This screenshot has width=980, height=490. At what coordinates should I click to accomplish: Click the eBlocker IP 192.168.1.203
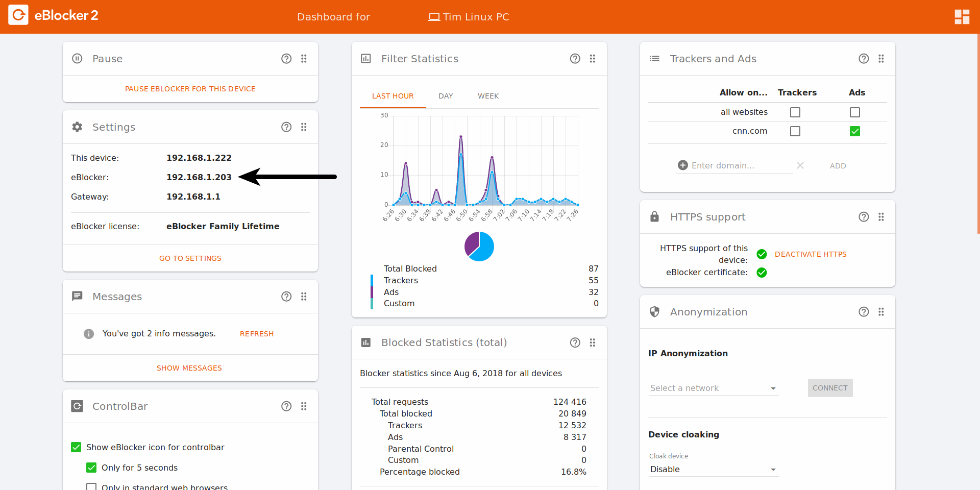point(199,177)
